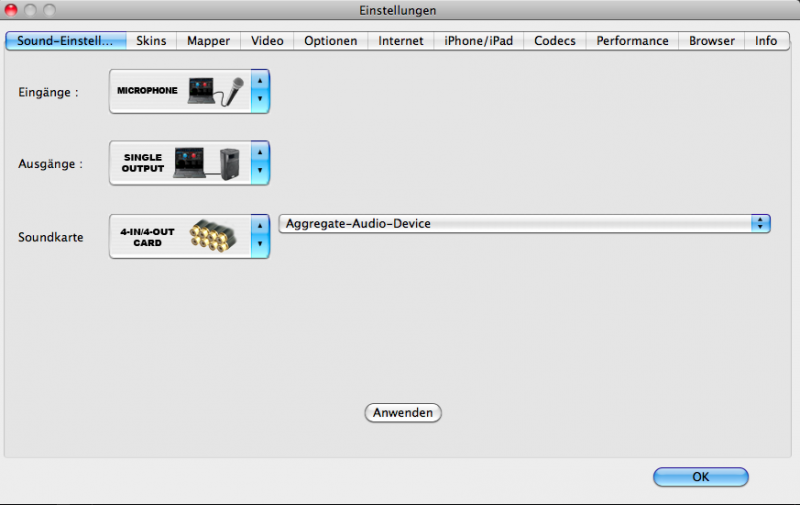
Task: Confirm with the OK button
Action: tap(701, 477)
